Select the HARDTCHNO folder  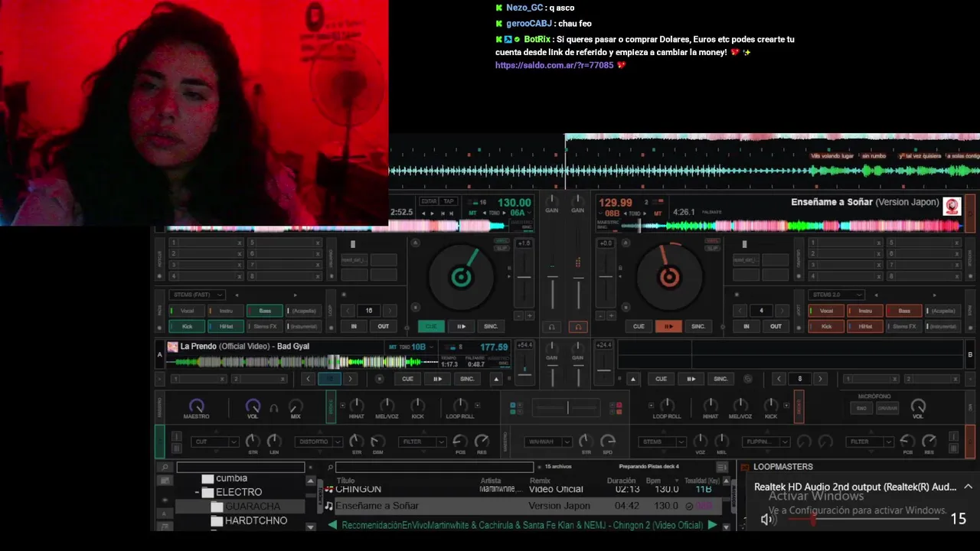click(256, 520)
